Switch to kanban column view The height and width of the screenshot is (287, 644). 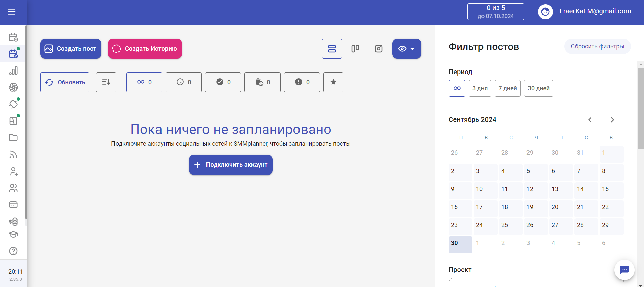pos(355,49)
